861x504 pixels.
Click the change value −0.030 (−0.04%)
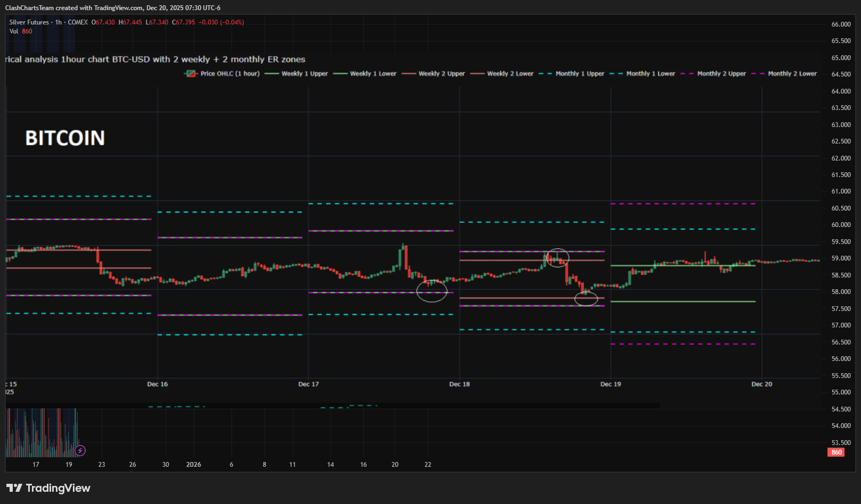[x=221, y=22]
